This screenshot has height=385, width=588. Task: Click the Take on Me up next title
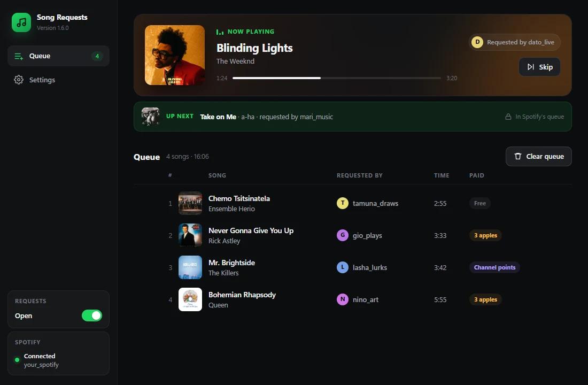(x=218, y=117)
